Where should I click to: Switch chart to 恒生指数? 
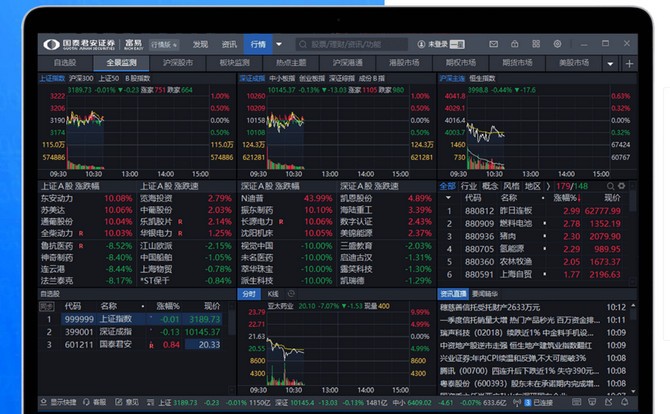482,78
